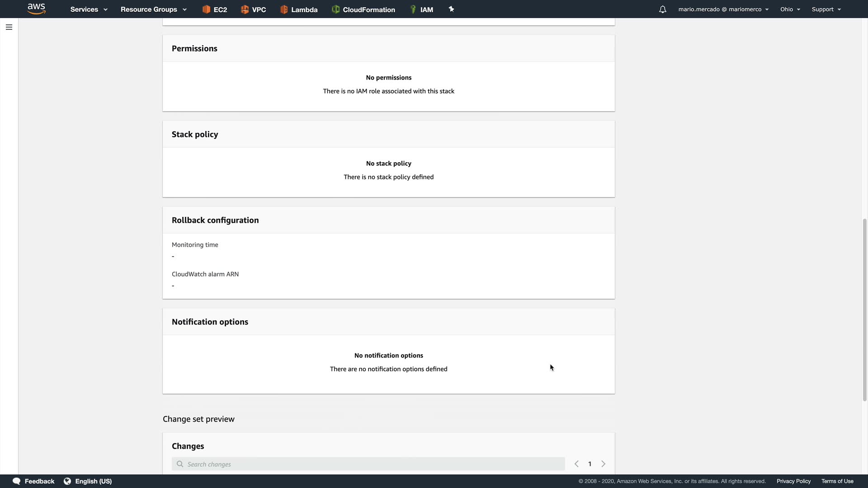
Task: Click the globe language icon
Action: click(x=67, y=481)
